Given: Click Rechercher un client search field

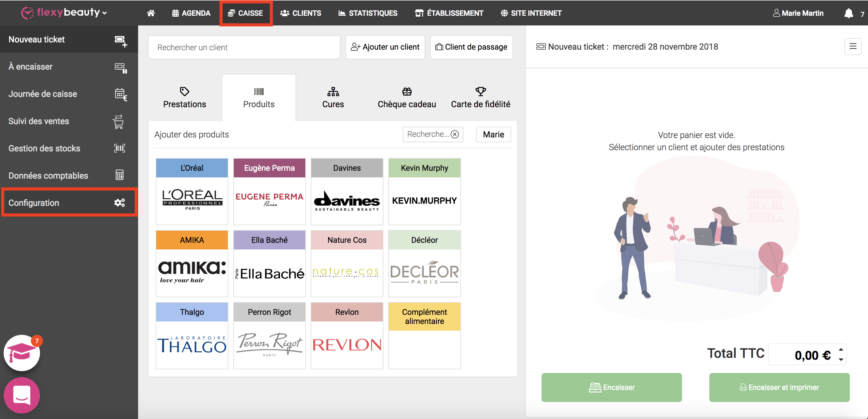Looking at the screenshot, I should (244, 47).
